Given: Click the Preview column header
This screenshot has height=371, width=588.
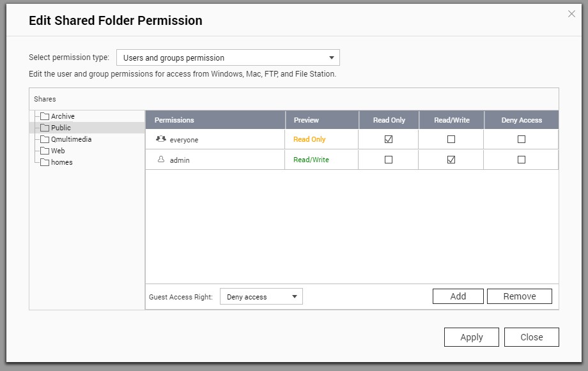Looking at the screenshot, I should click(x=306, y=120).
